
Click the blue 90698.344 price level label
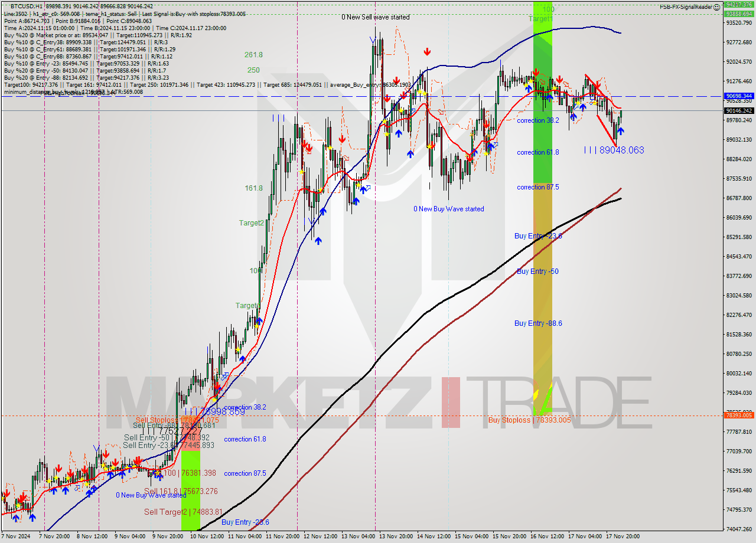(739, 96)
